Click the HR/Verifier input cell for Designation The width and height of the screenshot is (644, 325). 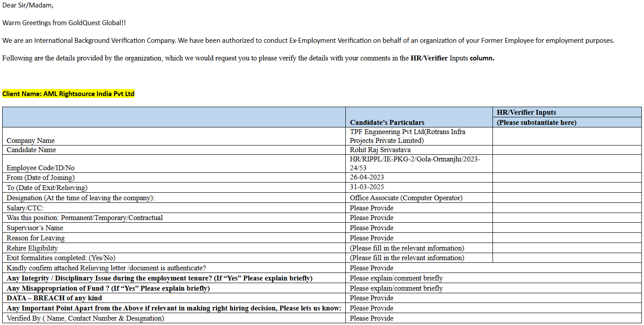(x=567, y=198)
